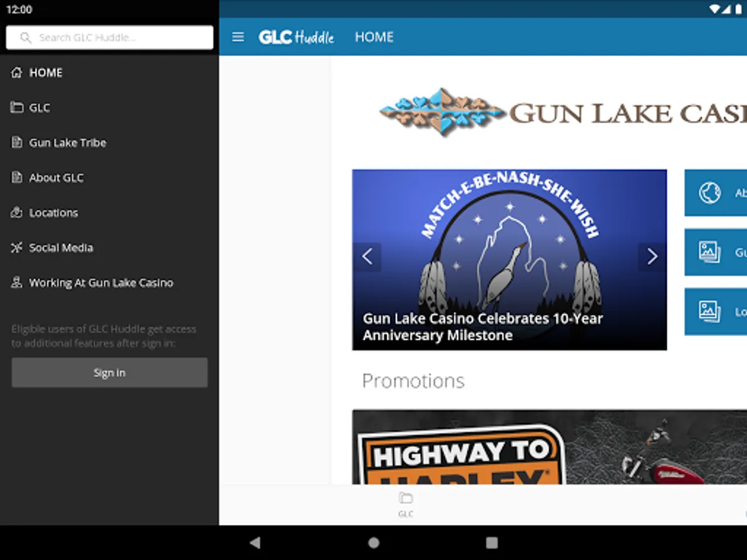The width and height of the screenshot is (747, 560).
Task: Click the eligible users sign-in notice text
Action: coord(104,336)
